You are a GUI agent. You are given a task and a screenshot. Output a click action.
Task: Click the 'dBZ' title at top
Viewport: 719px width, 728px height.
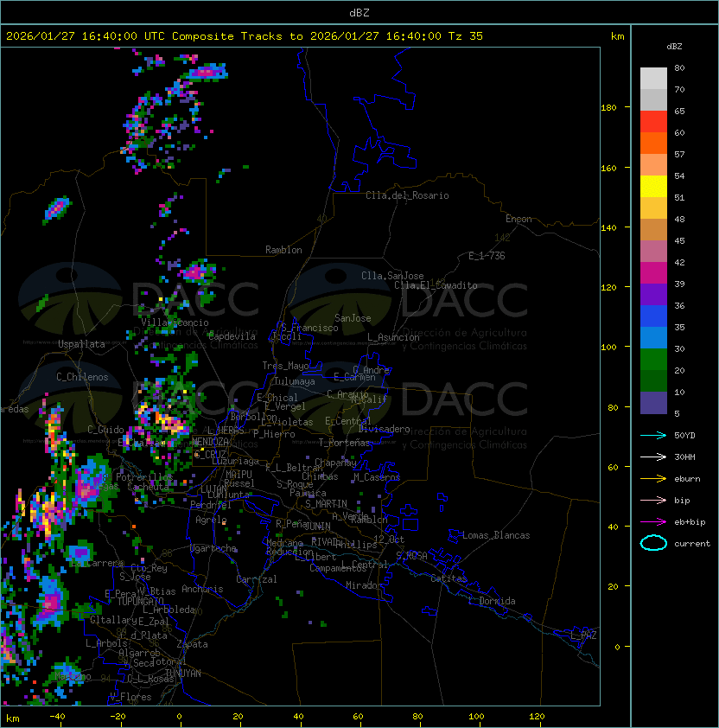[359, 12]
